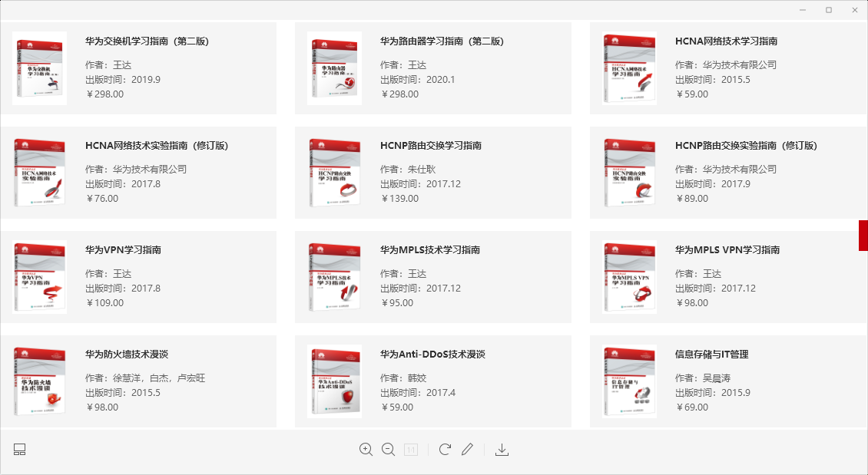Click the price ￥95.00
The height and width of the screenshot is (475, 868).
coord(397,303)
